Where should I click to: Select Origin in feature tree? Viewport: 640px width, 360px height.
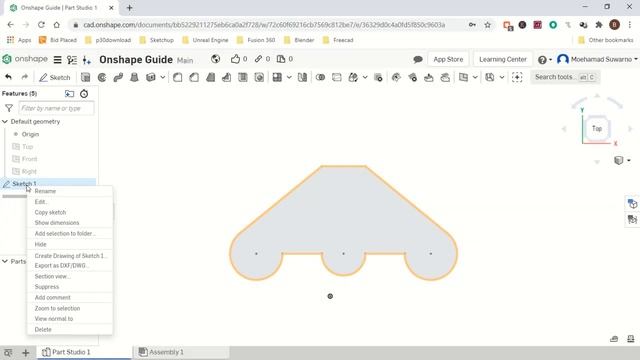click(x=30, y=134)
